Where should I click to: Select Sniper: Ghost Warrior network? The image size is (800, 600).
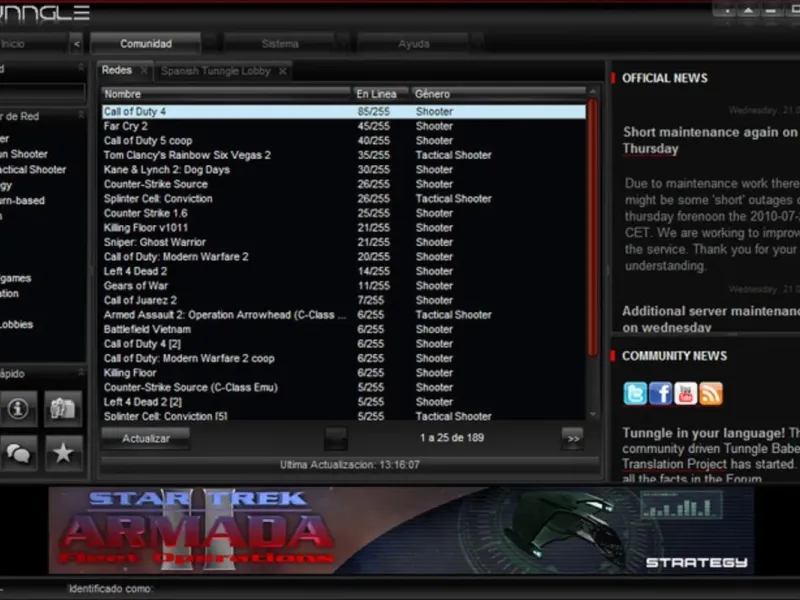pos(343,242)
